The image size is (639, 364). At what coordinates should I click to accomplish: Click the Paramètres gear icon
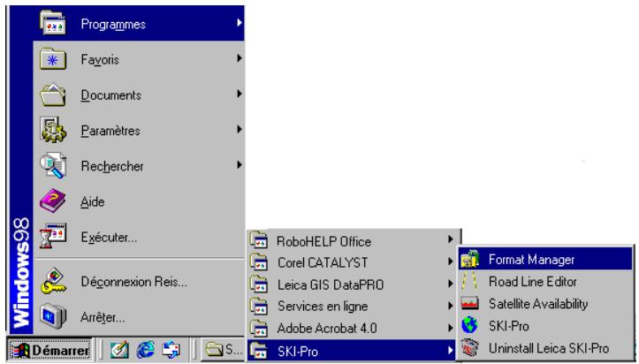[x=53, y=130]
